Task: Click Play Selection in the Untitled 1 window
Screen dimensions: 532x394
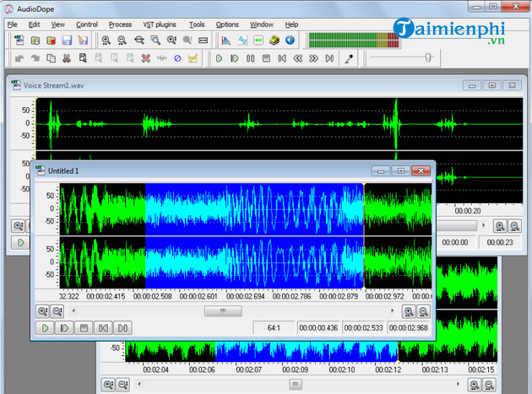Action: (64, 328)
